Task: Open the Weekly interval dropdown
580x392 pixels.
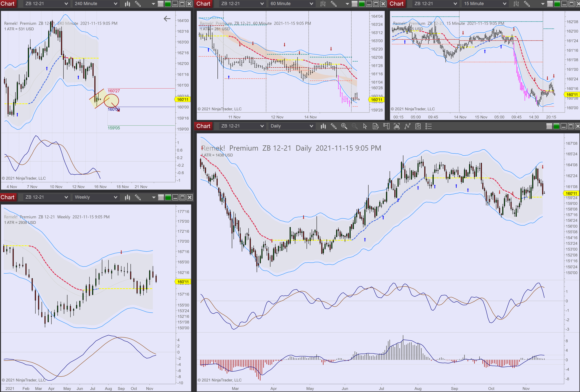Action: [x=96, y=197]
